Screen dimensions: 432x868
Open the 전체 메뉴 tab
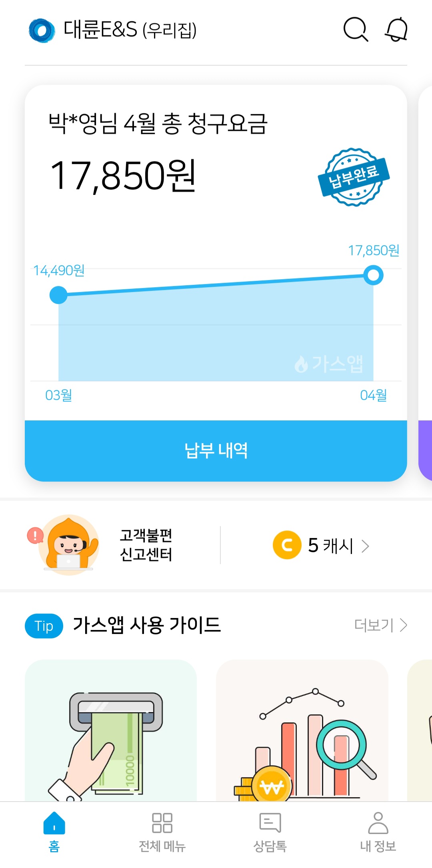click(x=162, y=832)
